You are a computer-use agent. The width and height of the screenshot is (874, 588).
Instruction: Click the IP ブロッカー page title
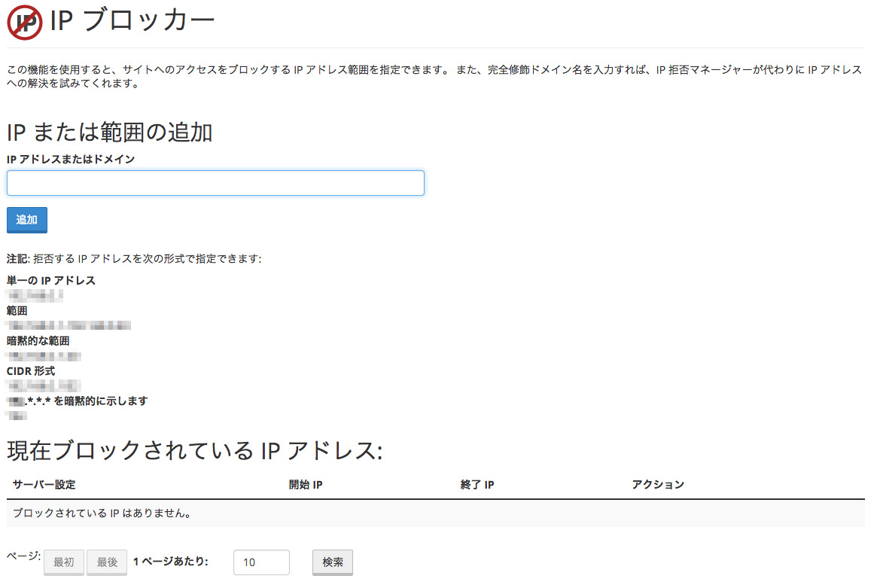[132, 21]
